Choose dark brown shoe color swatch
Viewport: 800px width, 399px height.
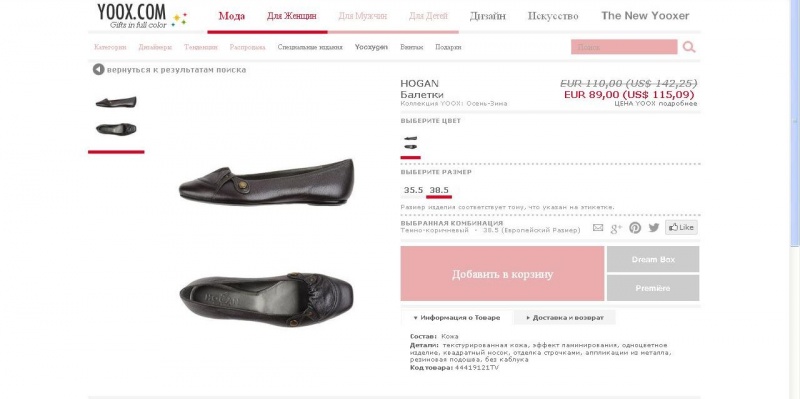coord(410,142)
